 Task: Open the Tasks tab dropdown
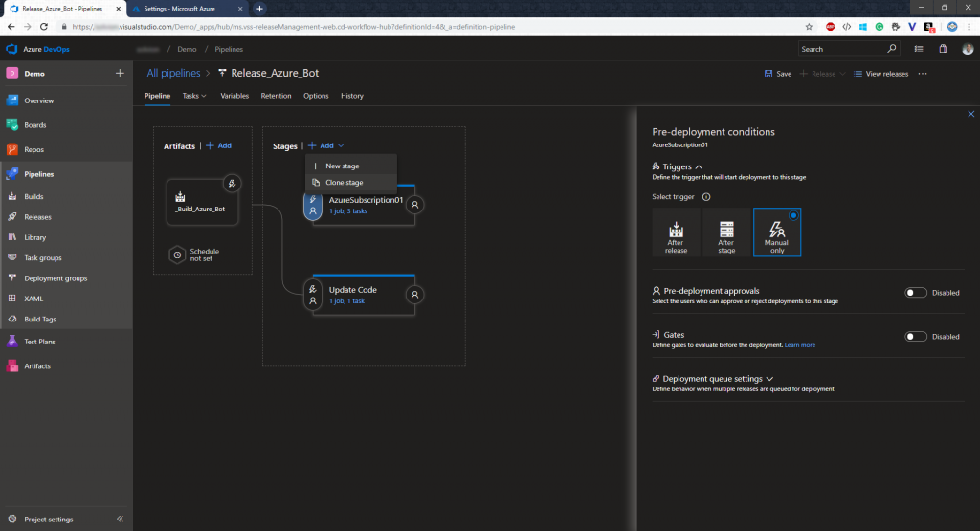tap(194, 96)
